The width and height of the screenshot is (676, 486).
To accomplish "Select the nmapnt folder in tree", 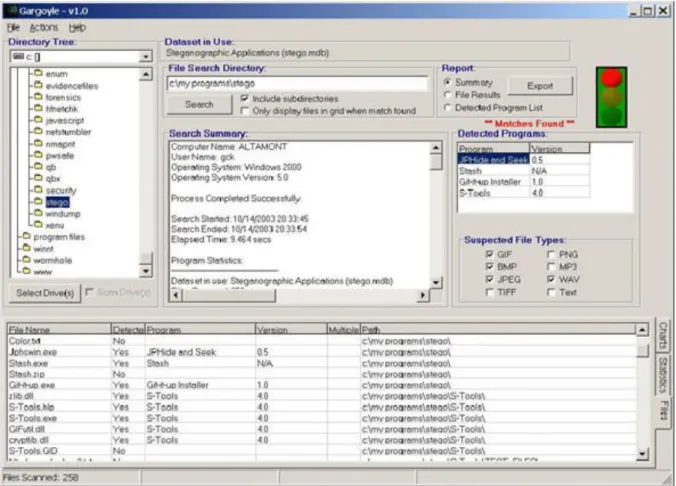I will [x=60, y=144].
